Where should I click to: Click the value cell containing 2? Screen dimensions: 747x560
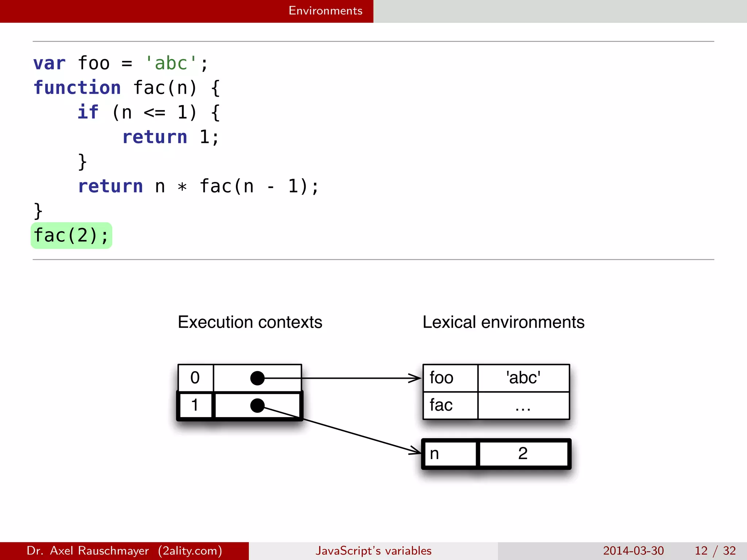[x=523, y=454]
